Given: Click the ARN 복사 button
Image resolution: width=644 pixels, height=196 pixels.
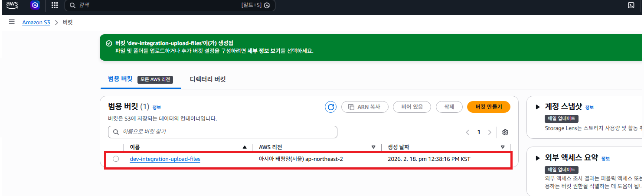Looking at the screenshot, I should click(364, 107).
